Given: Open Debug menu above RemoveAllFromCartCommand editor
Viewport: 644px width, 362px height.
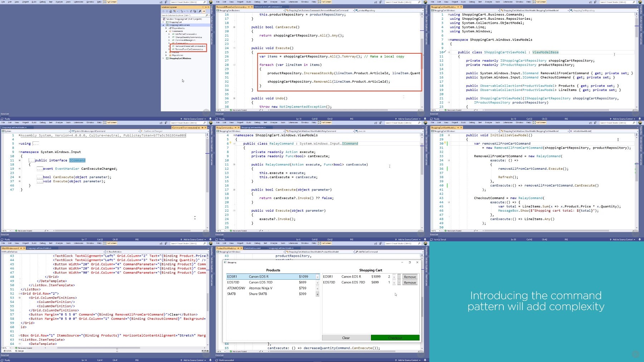Looking at the screenshot, I should point(257,2).
